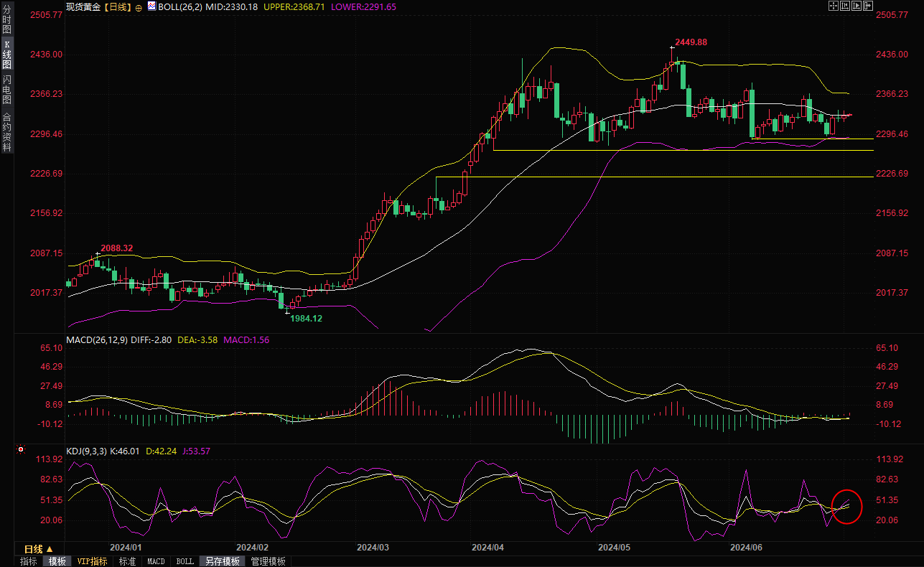The image size is (924, 567).
Task: Click the 管理模板 button
Action: click(x=267, y=561)
